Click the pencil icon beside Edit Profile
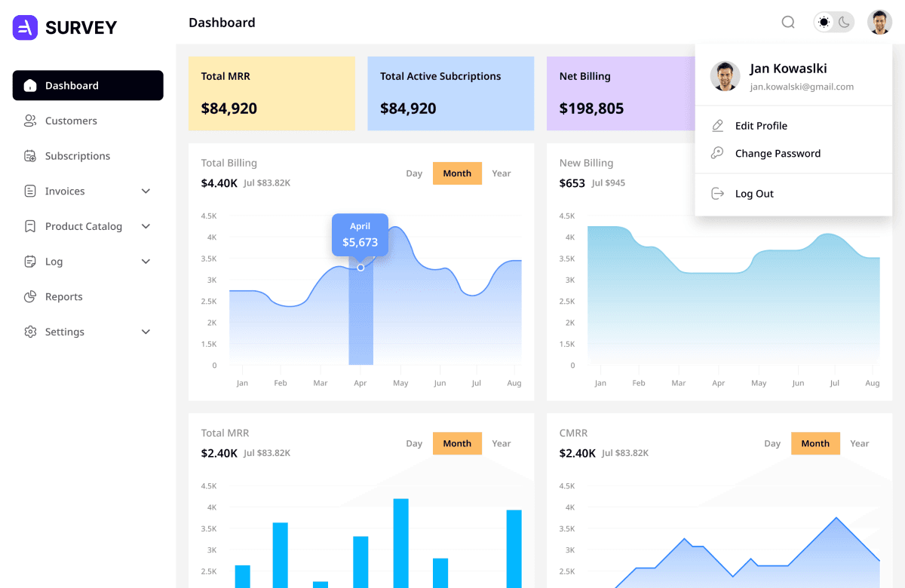The image size is (905, 588). coord(718,126)
